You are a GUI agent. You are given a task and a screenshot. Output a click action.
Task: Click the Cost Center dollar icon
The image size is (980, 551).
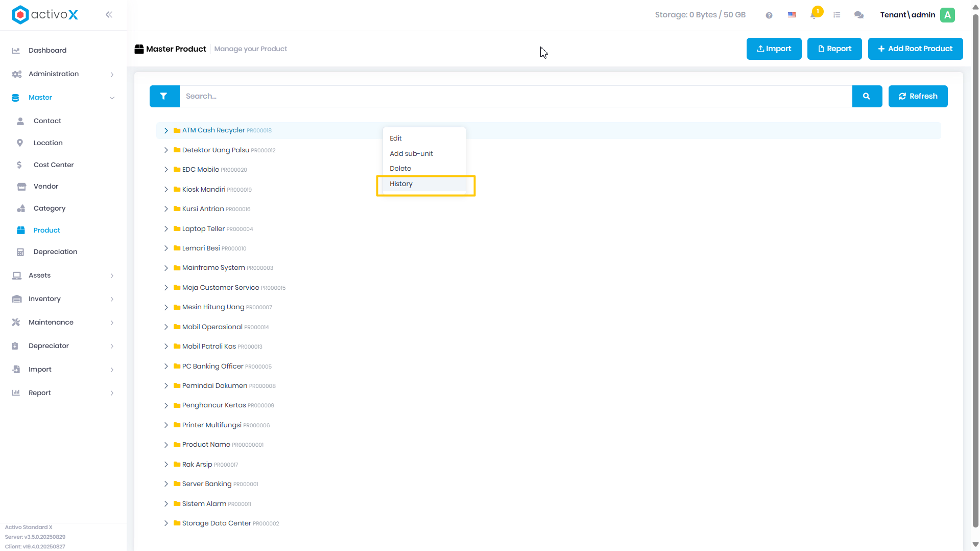coord(19,165)
